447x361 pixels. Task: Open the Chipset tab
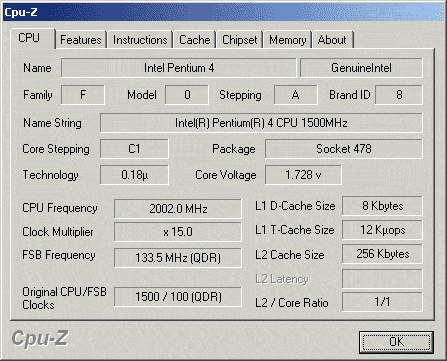240,40
